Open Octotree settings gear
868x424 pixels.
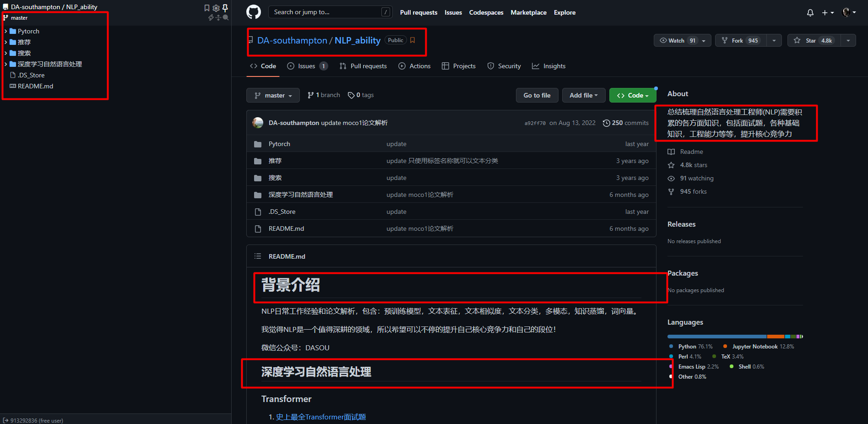(x=216, y=8)
